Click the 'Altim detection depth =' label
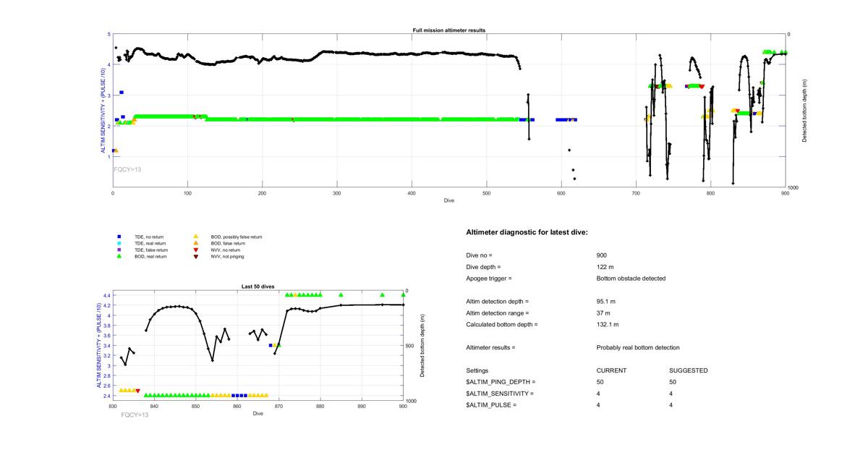Image resolution: width=868 pixels, height=450 pixels. (498, 302)
